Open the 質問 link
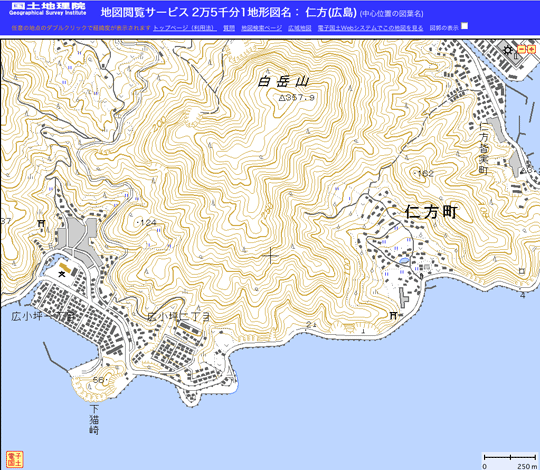The width and height of the screenshot is (540, 470). coord(229,28)
